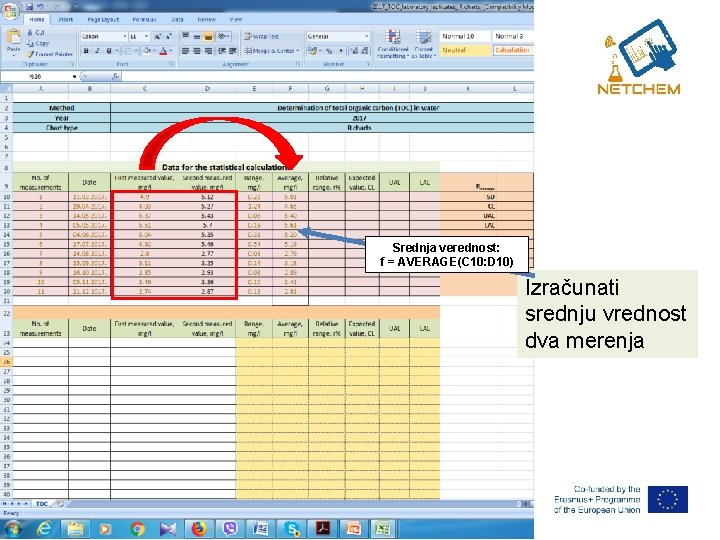The width and height of the screenshot is (720, 540).
Task: Toggle Wrap Text
Action: 261,36
